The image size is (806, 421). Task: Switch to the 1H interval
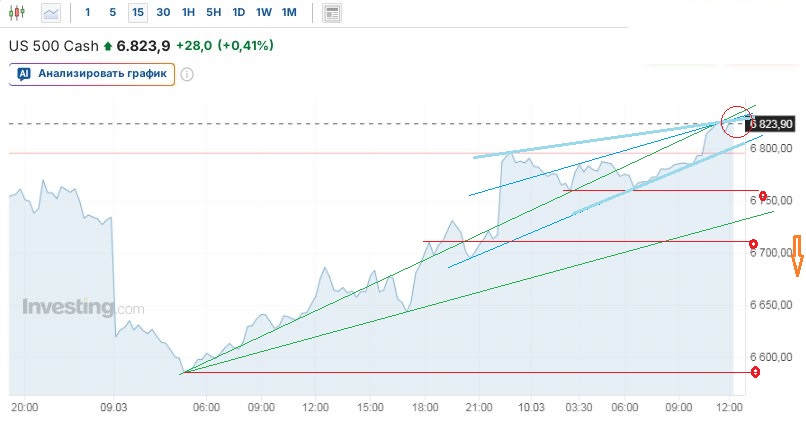[x=188, y=13]
